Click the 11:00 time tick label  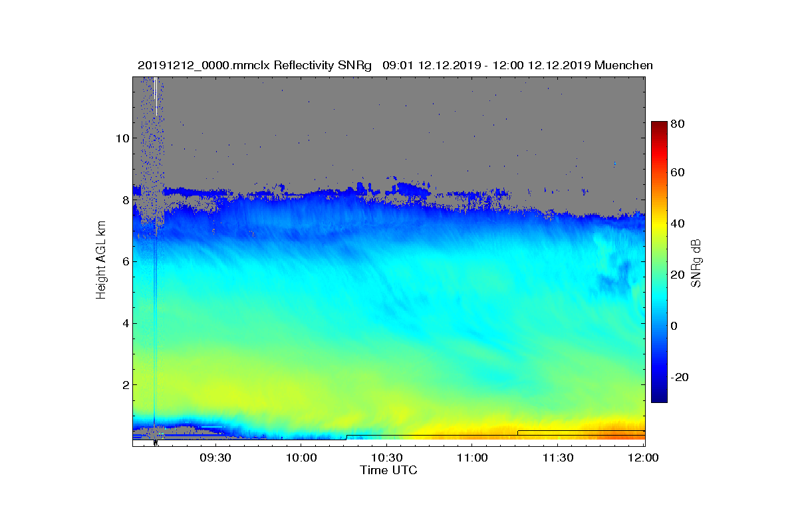click(x=471, y=458)
